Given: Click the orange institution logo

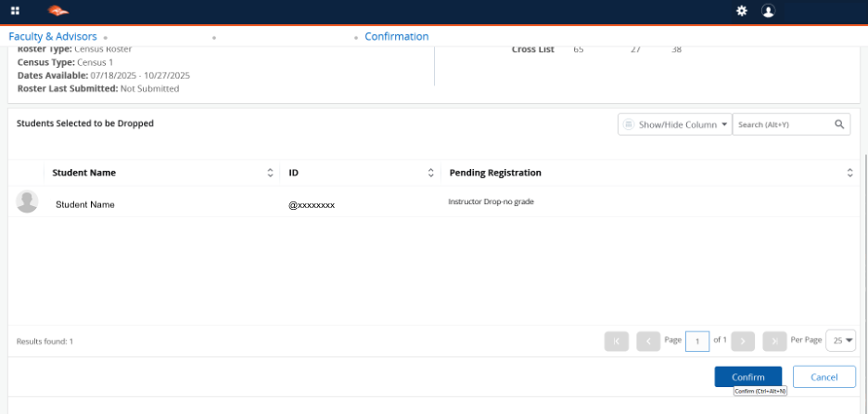Looking at the screenshot, I should (57, 11).
